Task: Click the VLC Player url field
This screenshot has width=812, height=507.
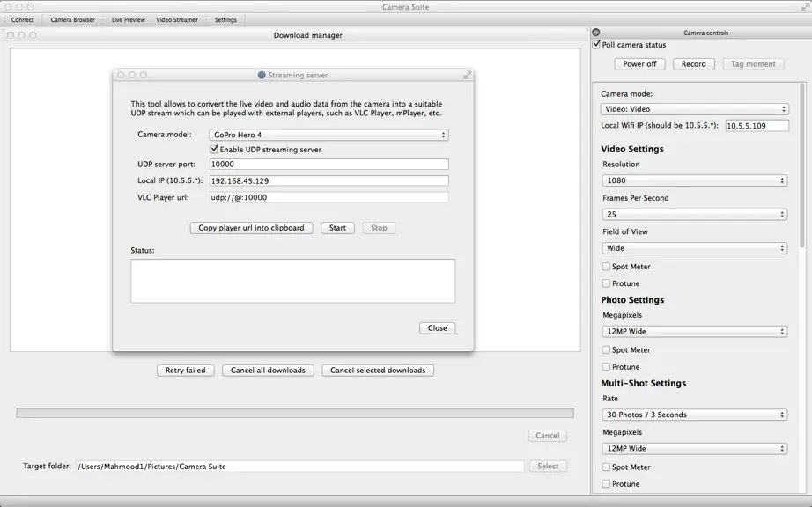Action: point(329,197)
